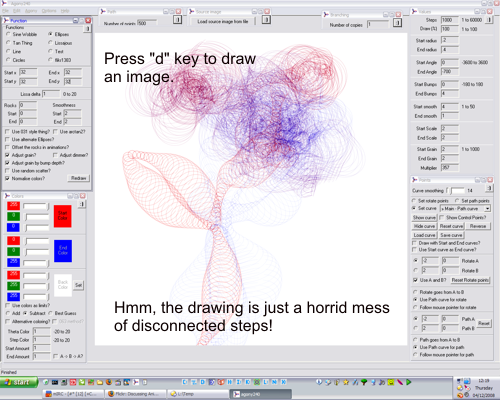Click the red Start Color swatch
Viewport: 500px width, 400px height.
pyautogui.click(x=63, y=216)
